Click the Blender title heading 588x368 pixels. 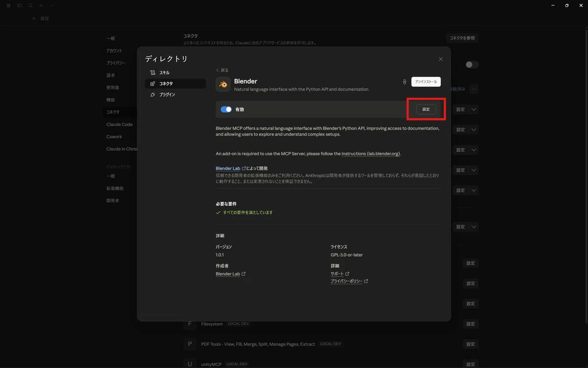point(245,81)
